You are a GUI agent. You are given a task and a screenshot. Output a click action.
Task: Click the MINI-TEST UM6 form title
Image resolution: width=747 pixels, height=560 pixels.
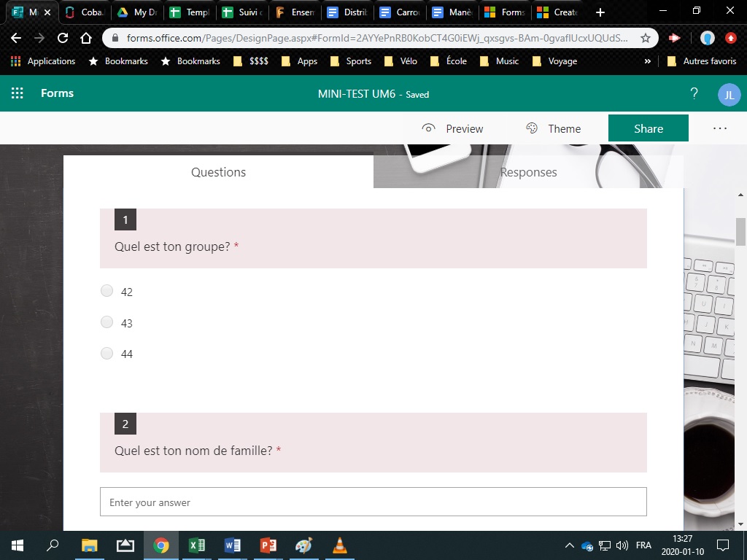357,94
